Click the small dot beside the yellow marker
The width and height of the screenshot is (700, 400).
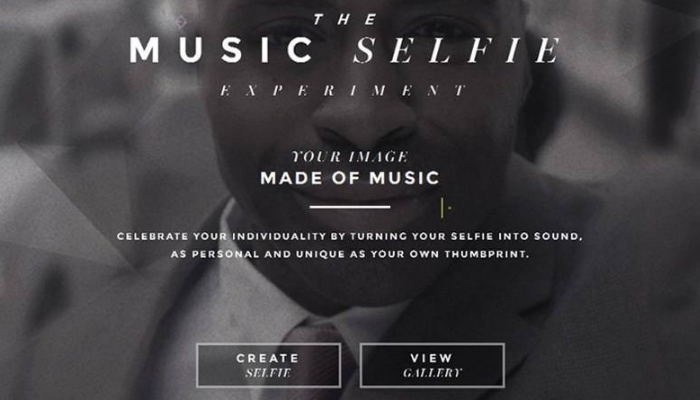click(450, 208)
